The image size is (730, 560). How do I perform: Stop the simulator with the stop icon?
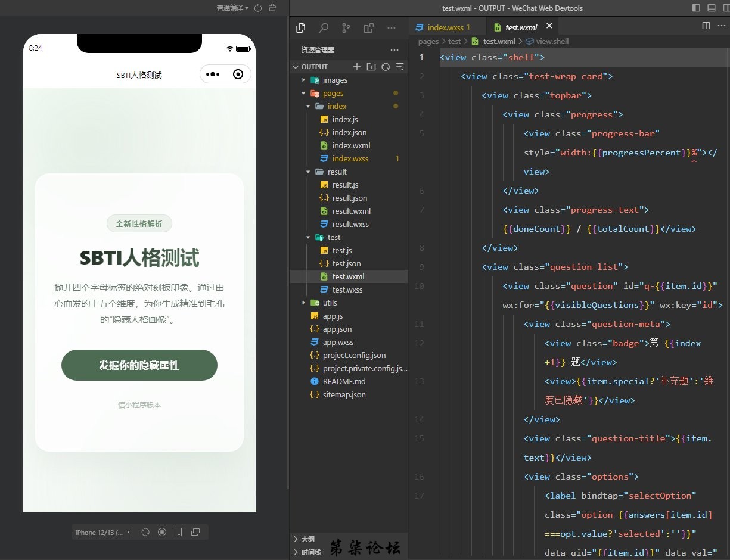pos(162,532)
